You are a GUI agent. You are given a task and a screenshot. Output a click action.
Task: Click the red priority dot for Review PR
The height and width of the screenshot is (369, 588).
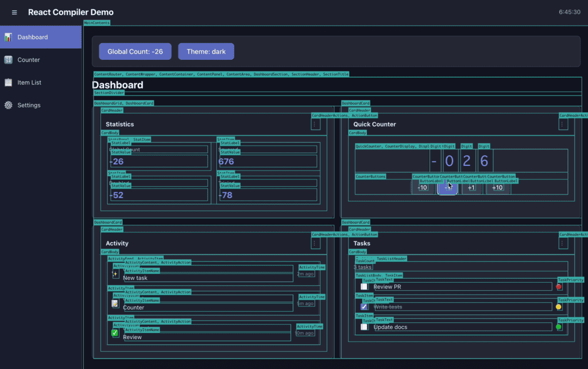click(x=559, y=286)
